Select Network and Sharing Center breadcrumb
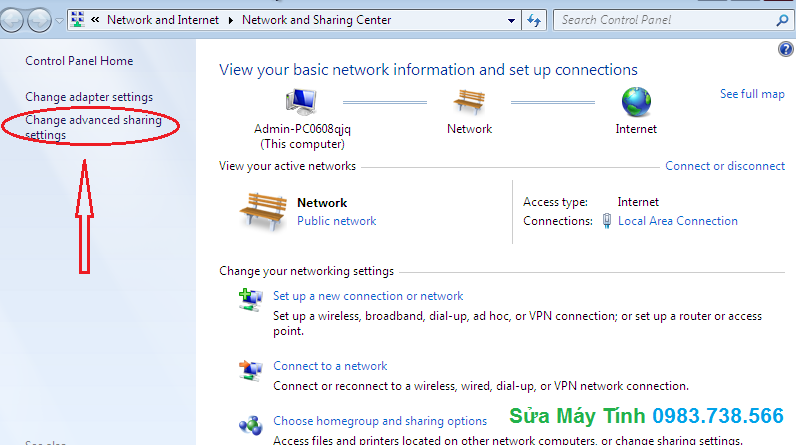 click(x=316, y=20)
